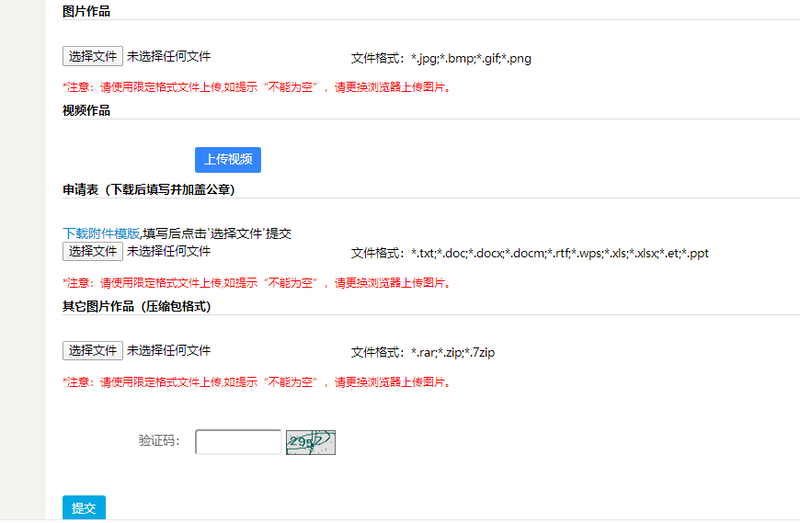
Task: Click the file format text listing *.jpg;*.bmp
Action: [x=441, y=58]
